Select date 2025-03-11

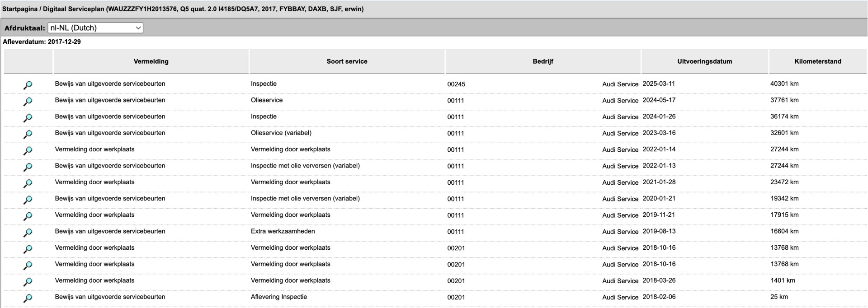pyautogui.click(x=659, y=84)
